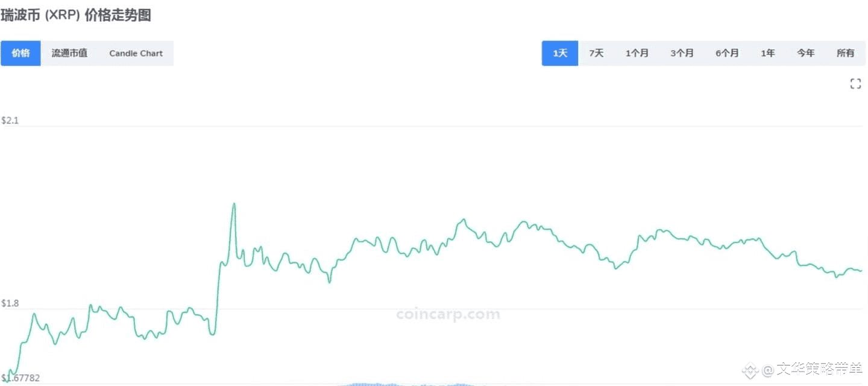The height and width of the screenshot is (386, 868).
Task: Set the chart range to 3个月
Action: [x=682, y=53]
